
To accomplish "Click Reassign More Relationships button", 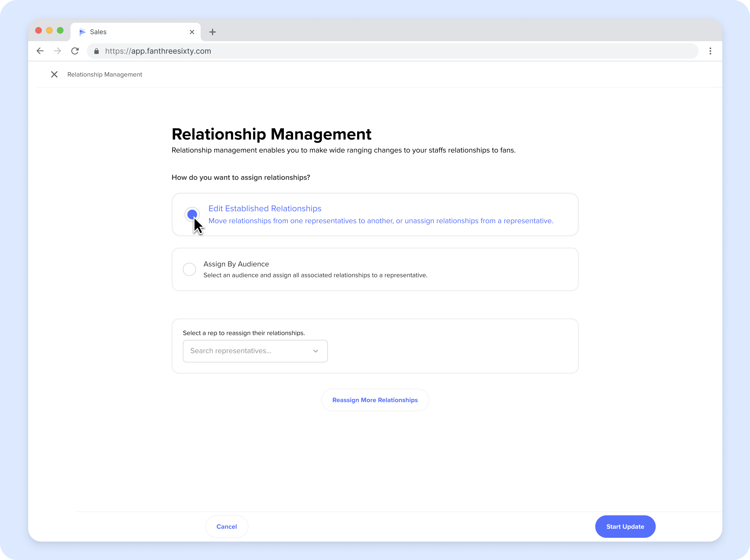I will click(375, 400).
